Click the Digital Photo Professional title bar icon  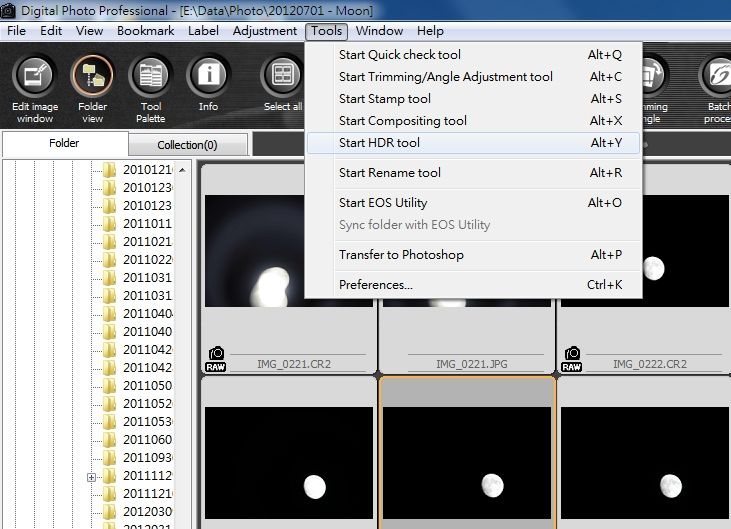pyautogui.click(x=8, y=10)
